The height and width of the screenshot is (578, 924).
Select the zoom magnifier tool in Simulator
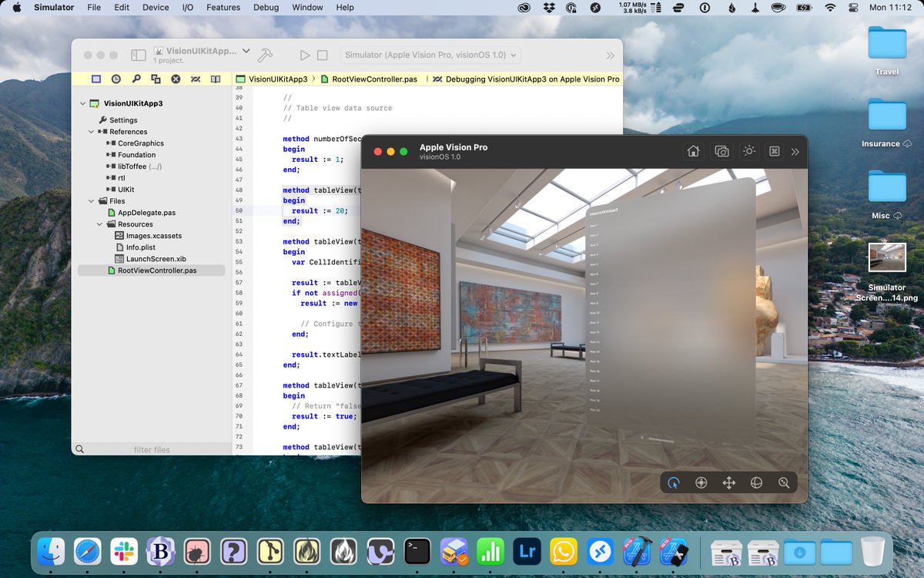coord(784,482)
